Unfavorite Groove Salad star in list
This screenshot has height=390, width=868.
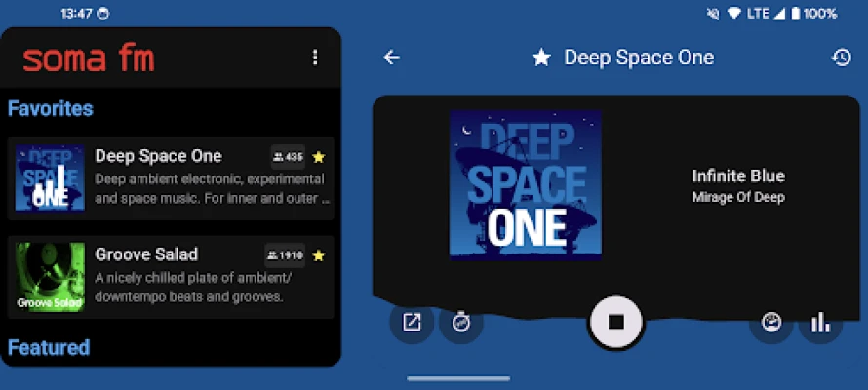[x=318, y=255]
